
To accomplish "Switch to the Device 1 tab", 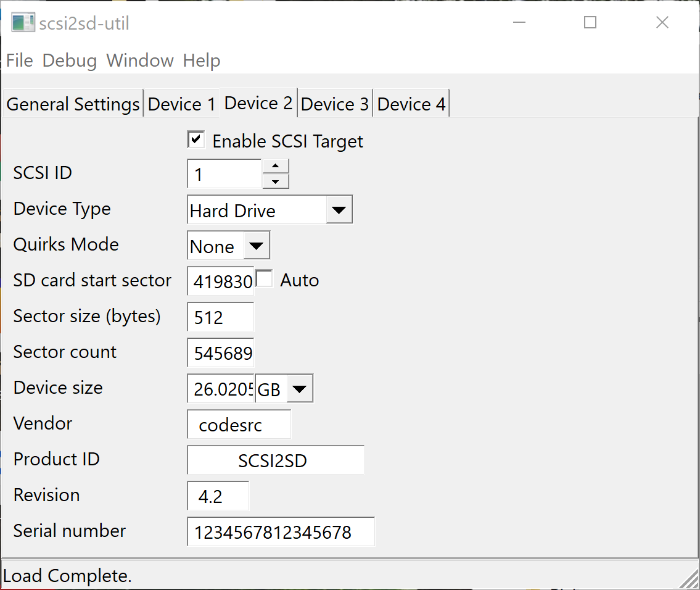I will [x=182, y=104].
